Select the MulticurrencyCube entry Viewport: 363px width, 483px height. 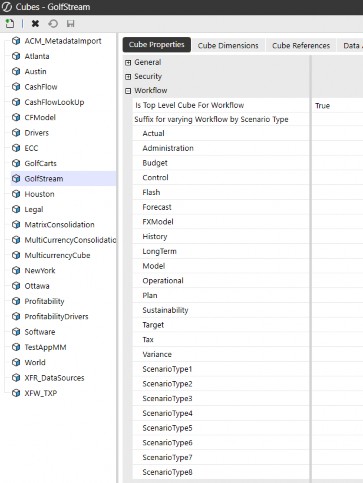pos(57,255)
